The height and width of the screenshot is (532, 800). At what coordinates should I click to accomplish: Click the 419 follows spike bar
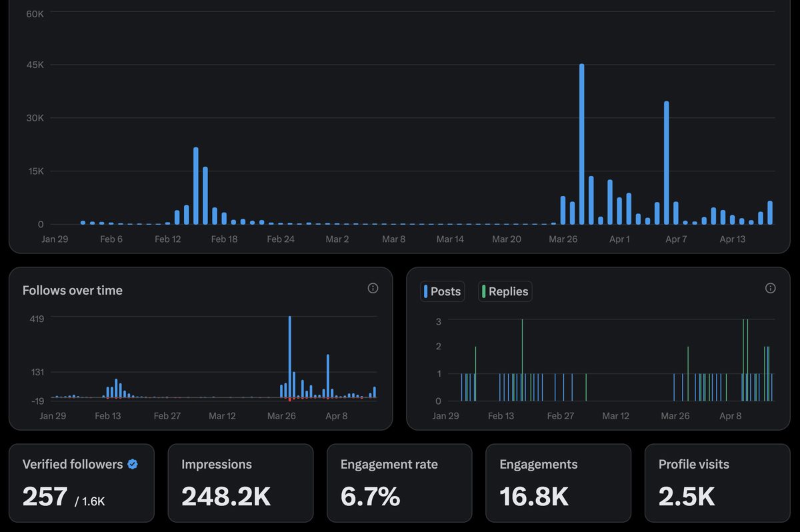[290, 357]
